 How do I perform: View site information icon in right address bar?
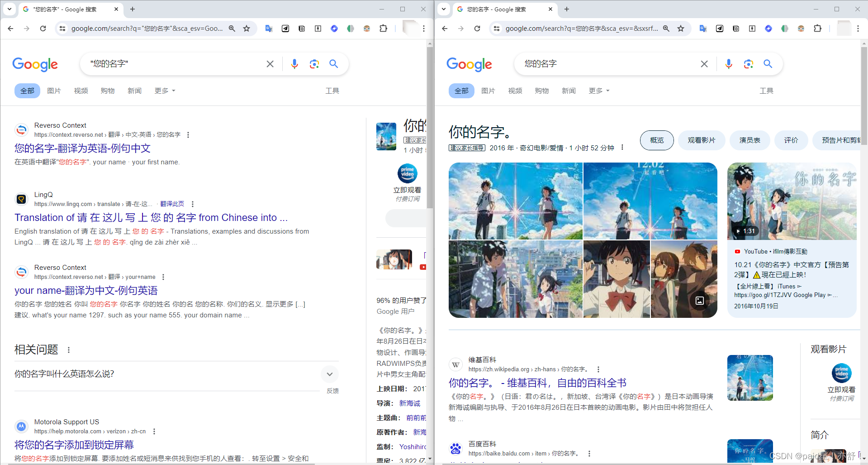click(497, 29)
